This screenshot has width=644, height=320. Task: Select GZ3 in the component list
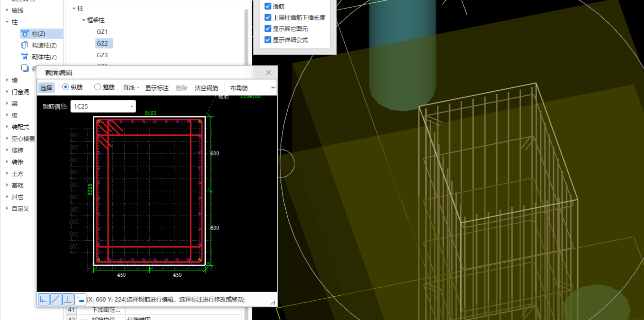pyautogui.click(x=102, y=55)
